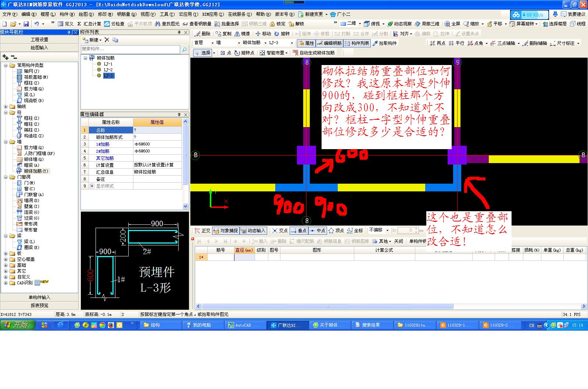Choose 两点 two-point auxiliary axis
This screenshot has height=389, width=588.
pos(438,43)
